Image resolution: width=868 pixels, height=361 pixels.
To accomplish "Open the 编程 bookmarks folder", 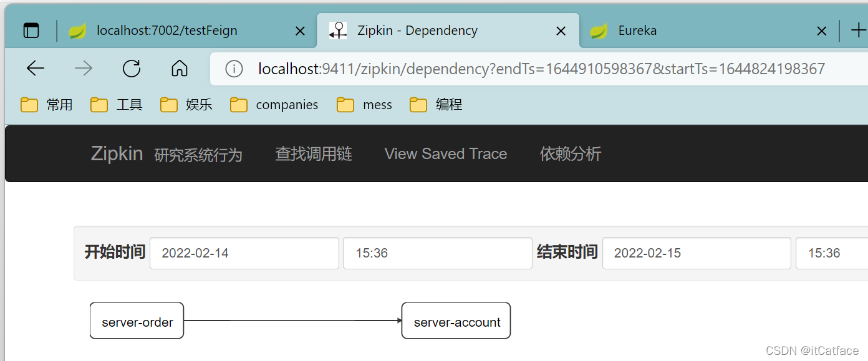I will coord(436,105).
